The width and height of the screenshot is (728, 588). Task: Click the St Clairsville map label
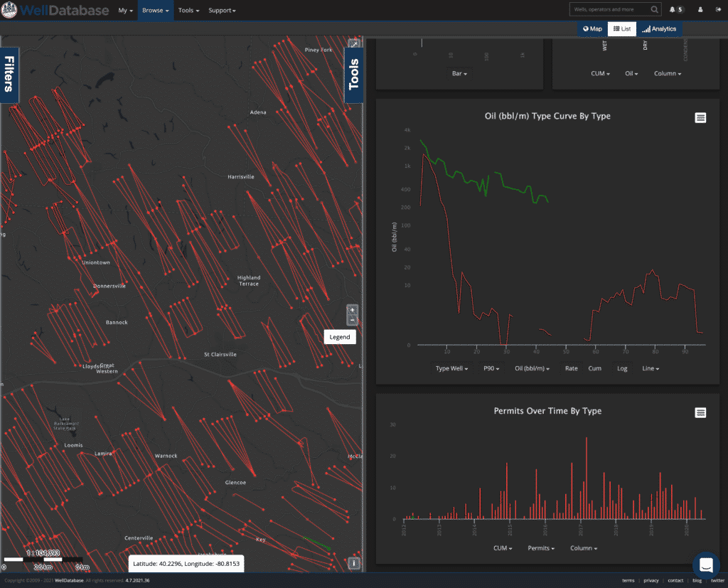click(x=220, y=354)
